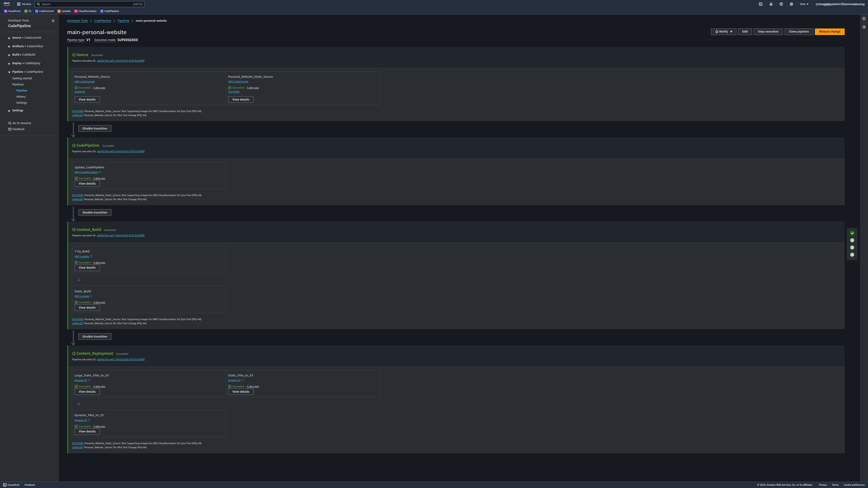Click the Source stage success check icon

[x=74, y=55]
